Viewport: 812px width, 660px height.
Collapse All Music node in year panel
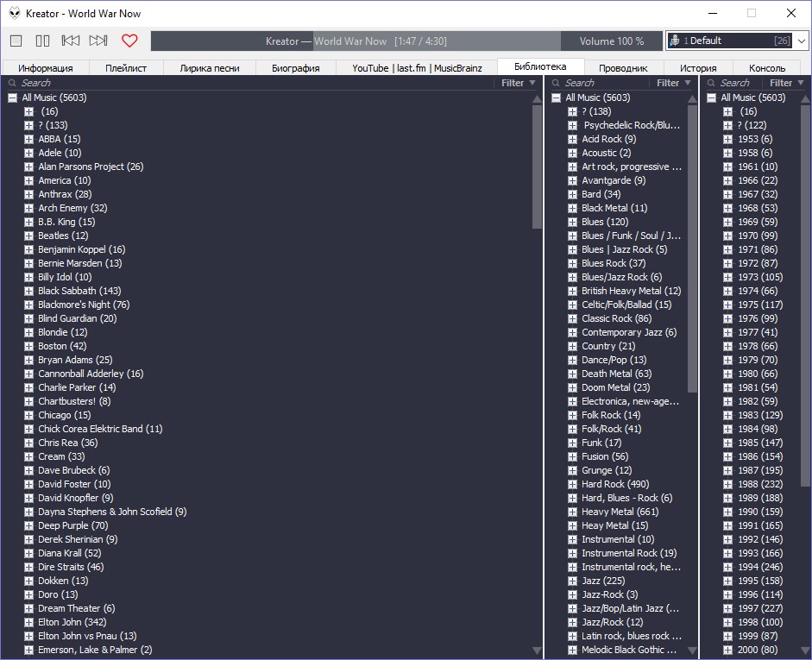coord(712,97)
